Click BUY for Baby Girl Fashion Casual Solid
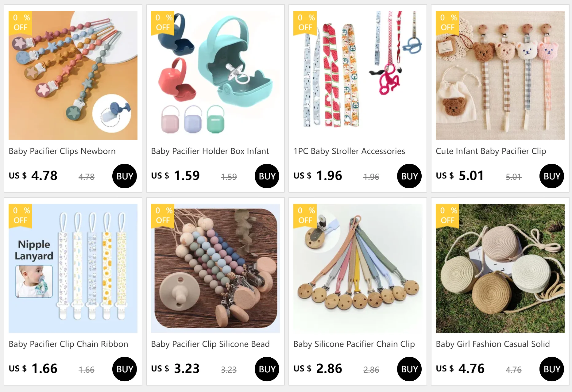This screenshot has width=572, height=392. point(552,369)
